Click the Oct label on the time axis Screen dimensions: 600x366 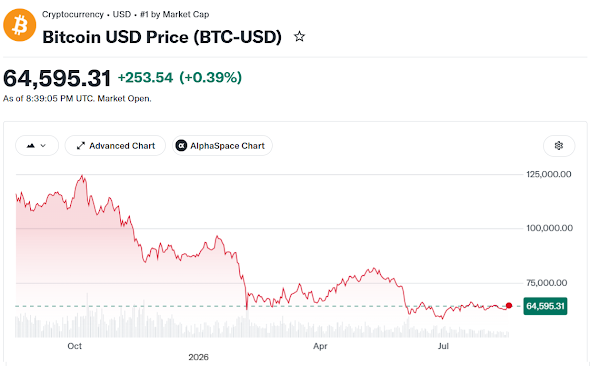point(75,346)
